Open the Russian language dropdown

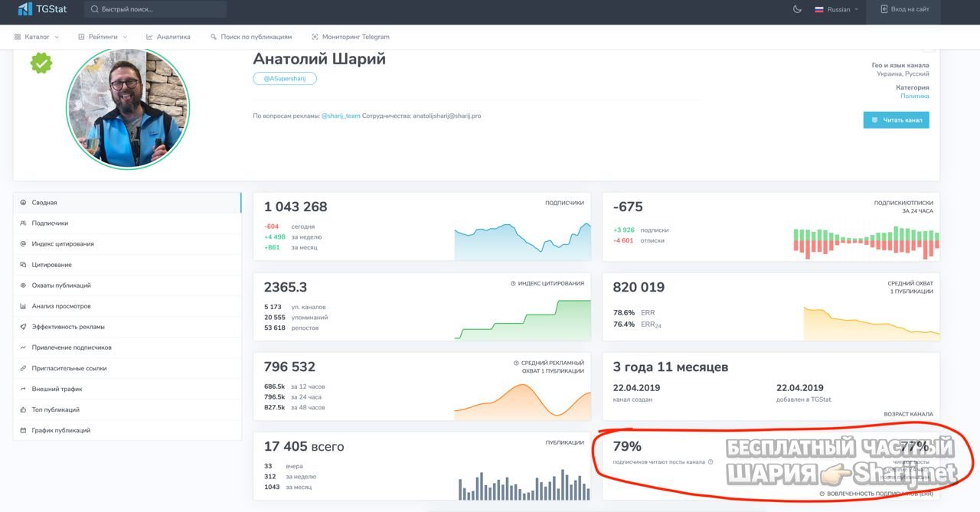coord(836,9)
